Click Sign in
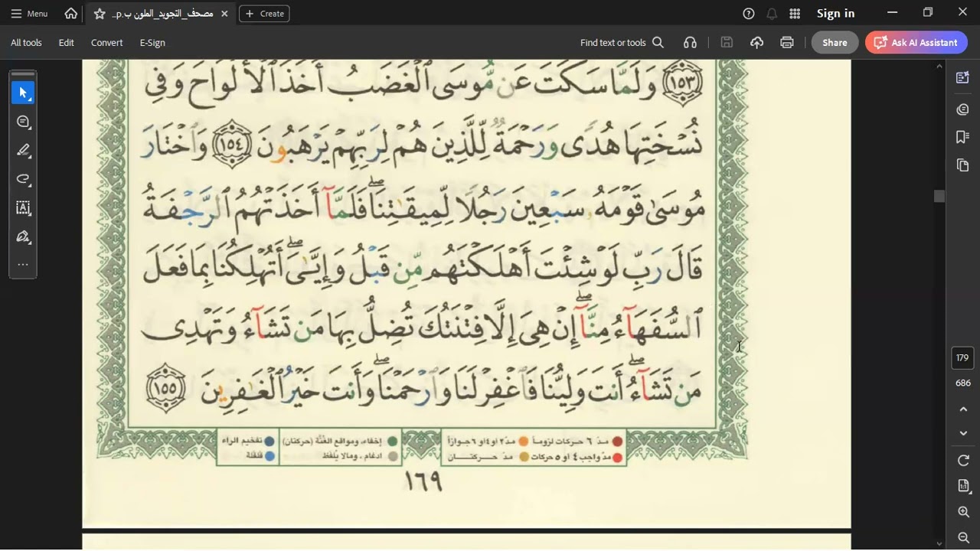The height and width of the screenshot is (551, 980). (x=835, y=13)
